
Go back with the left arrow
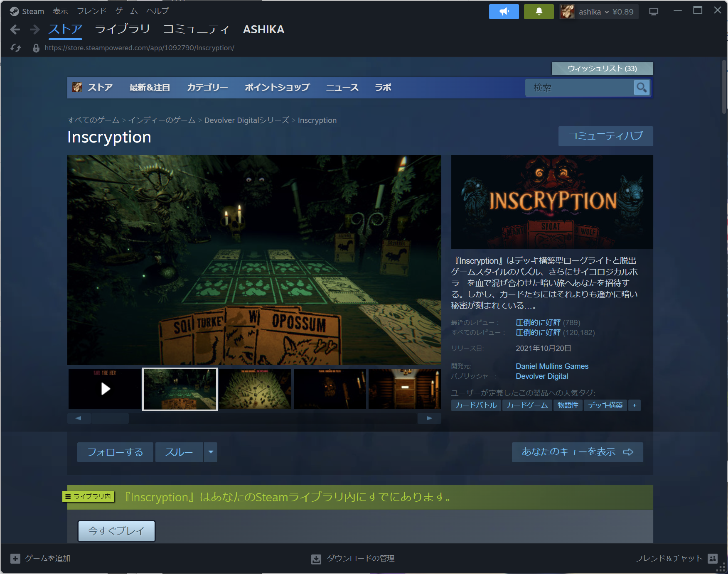point(15,29)
